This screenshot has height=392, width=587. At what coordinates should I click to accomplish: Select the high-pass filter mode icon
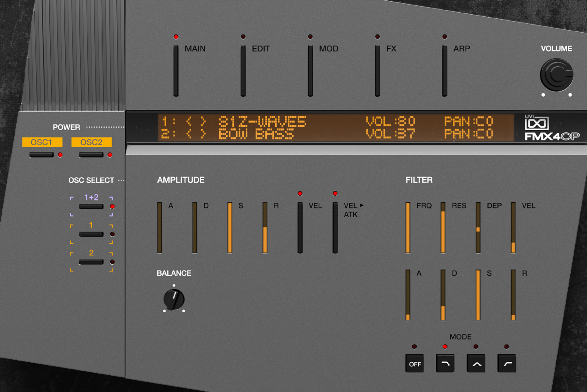(507, 364)
